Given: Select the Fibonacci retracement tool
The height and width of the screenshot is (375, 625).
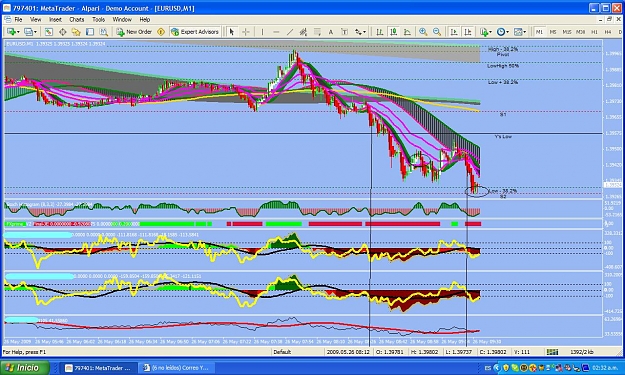Looking at the screenshot, I should [317, 32].
